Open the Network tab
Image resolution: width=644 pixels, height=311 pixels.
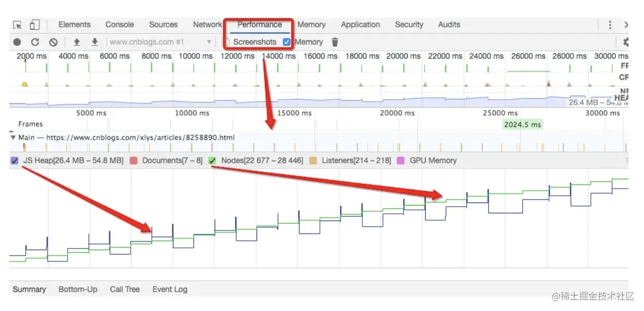pyautogui.click(x=207, y=25)
